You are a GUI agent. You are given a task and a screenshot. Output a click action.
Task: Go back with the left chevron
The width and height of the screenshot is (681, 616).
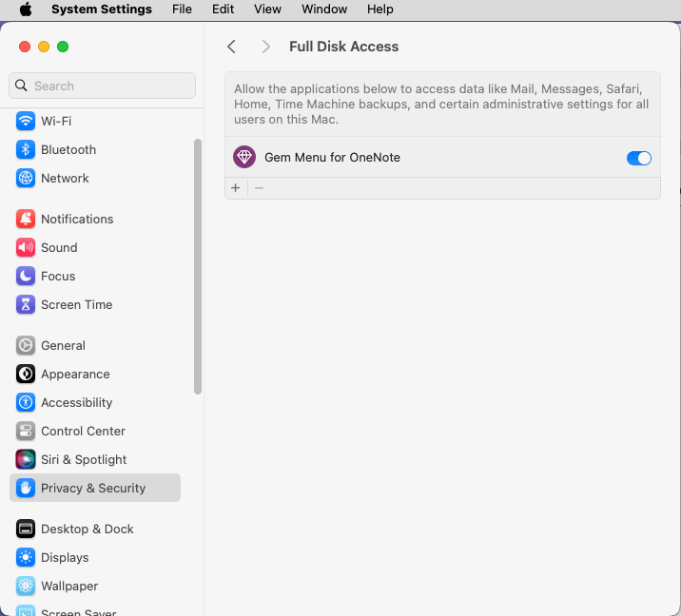tap(231, 47)
